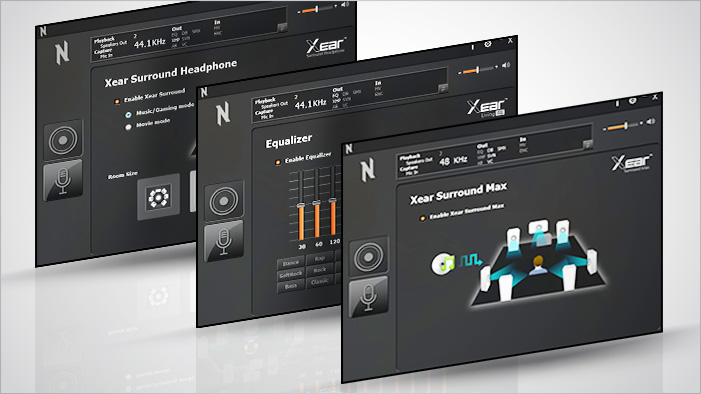Click 44.1KHz sample rate in Equalizer window

(x=310, y=104)
